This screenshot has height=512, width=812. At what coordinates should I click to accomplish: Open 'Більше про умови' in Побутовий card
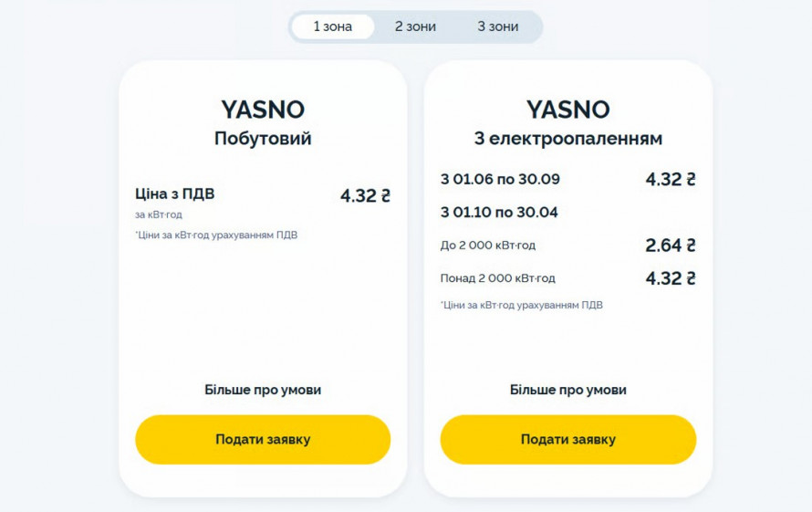point(263,390)
